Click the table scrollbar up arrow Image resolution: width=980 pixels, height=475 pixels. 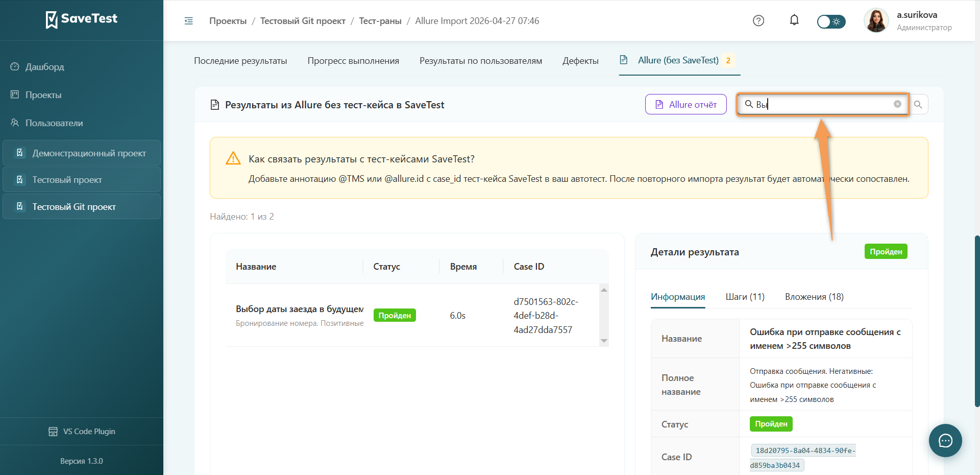(604, 290)
